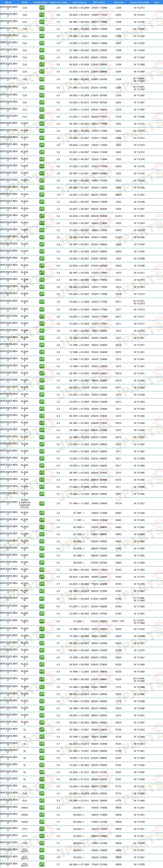Click engine code M 113.995 cell
The height and width of the screenshot is (868, 163).
click(139, 772)
